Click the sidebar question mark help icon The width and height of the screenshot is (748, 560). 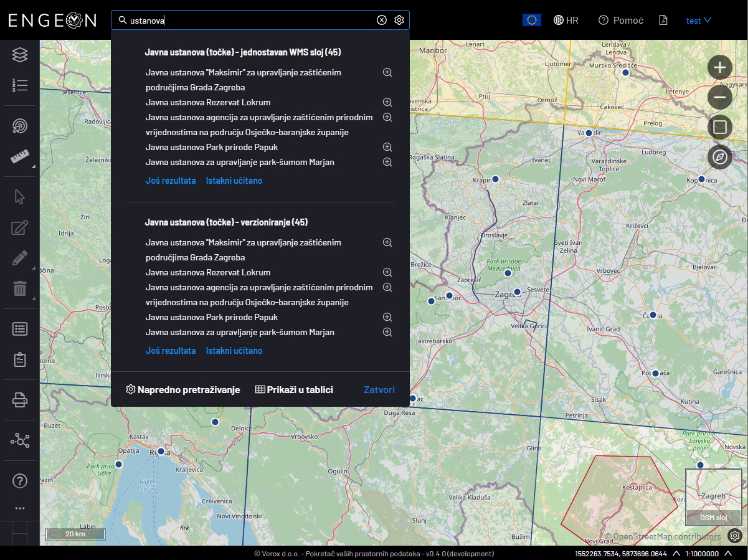pyautogui.click(x=20, y=481)
